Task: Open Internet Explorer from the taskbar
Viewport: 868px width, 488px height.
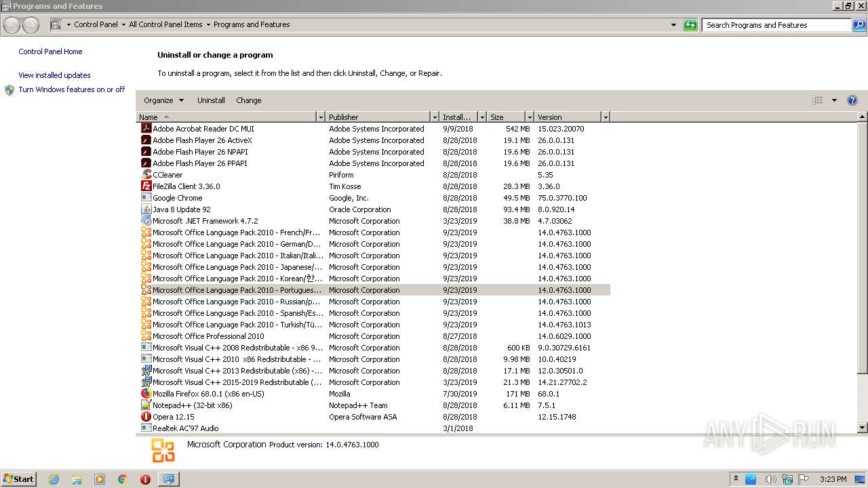Action: [x=54, y=479]
